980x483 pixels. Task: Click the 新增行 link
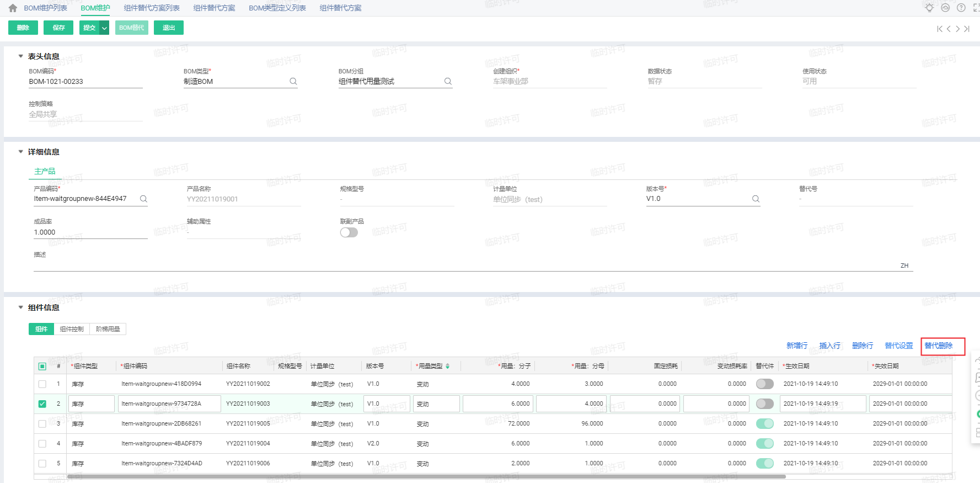click(x=797, y=346)
